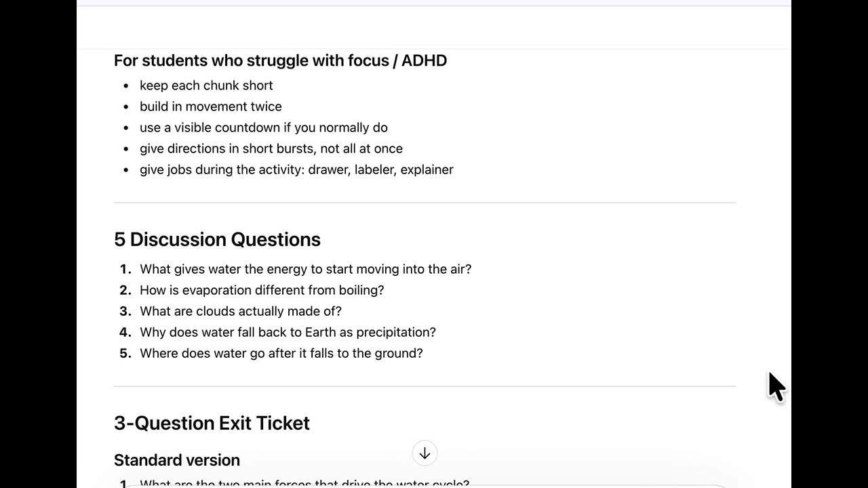
Task: Click the '5 Discussion Questions' heading
Action: [x=217, y=239]
